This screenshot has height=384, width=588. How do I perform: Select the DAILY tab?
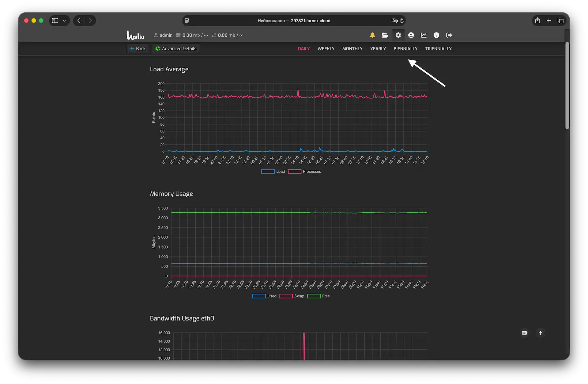[x=304, y=49]
